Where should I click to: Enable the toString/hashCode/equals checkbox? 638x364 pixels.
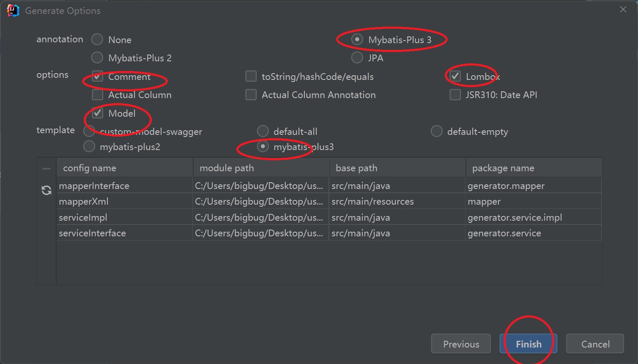tap(251, 77)
